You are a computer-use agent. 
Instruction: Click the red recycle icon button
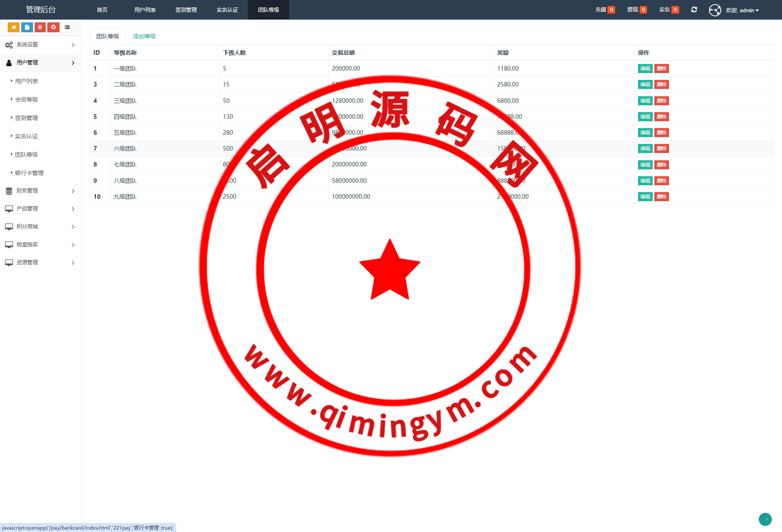pos(53,27)
